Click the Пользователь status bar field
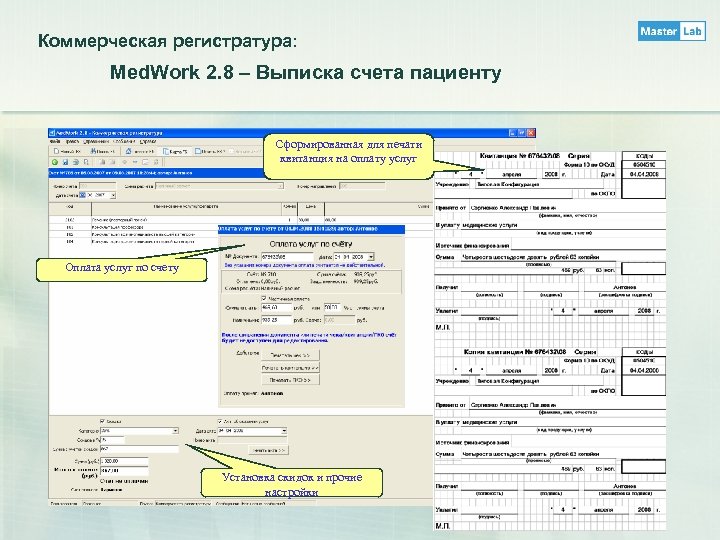Screen dimensions: 720x540 tap(110, 504)
